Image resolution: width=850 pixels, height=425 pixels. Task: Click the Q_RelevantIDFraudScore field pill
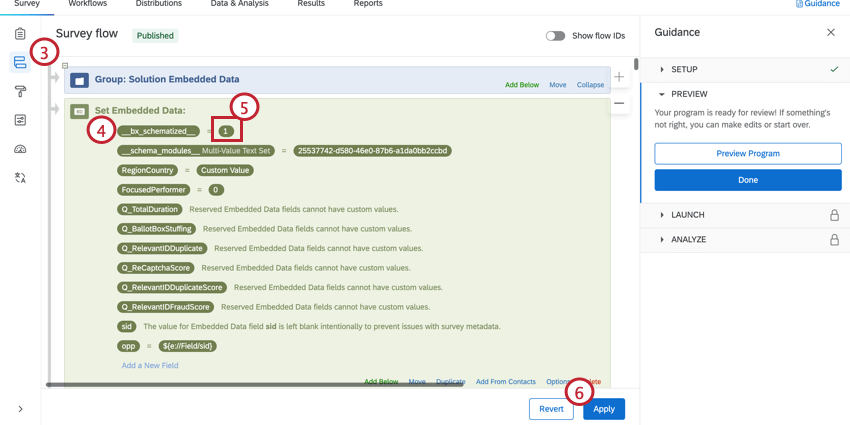coord(165,307)
